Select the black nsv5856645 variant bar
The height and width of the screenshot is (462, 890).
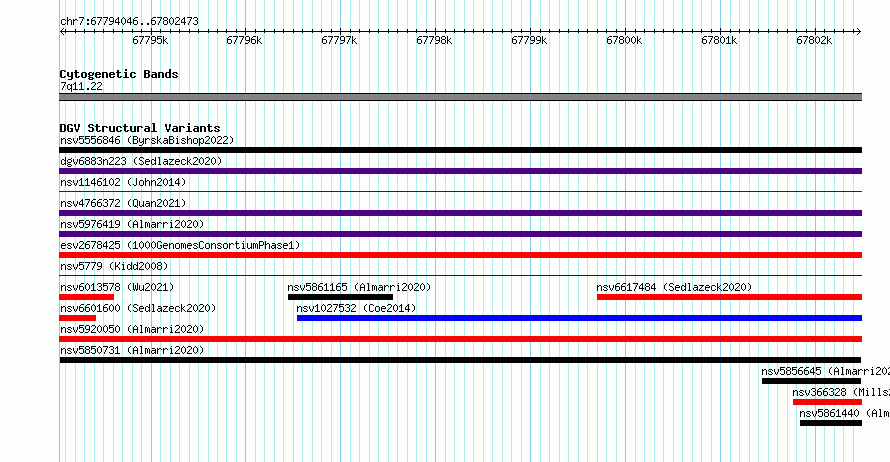coord(811,381)
